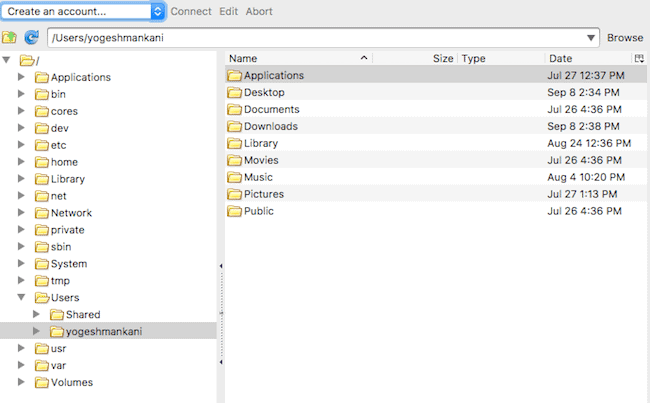Screen dimensions: 650x403
Task: Expand the home tree node
Action: [21, 162]
